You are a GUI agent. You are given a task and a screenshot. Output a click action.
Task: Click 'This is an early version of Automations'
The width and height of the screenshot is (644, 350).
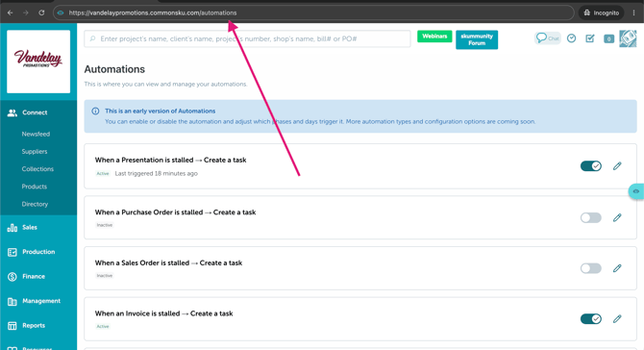tap(161, 111)
